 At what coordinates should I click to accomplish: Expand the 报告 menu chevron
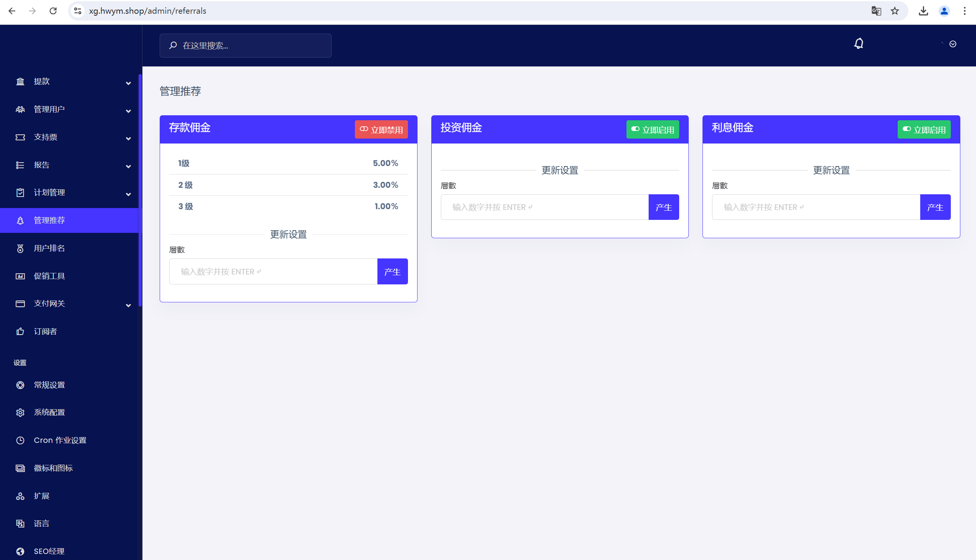(129, 166)
